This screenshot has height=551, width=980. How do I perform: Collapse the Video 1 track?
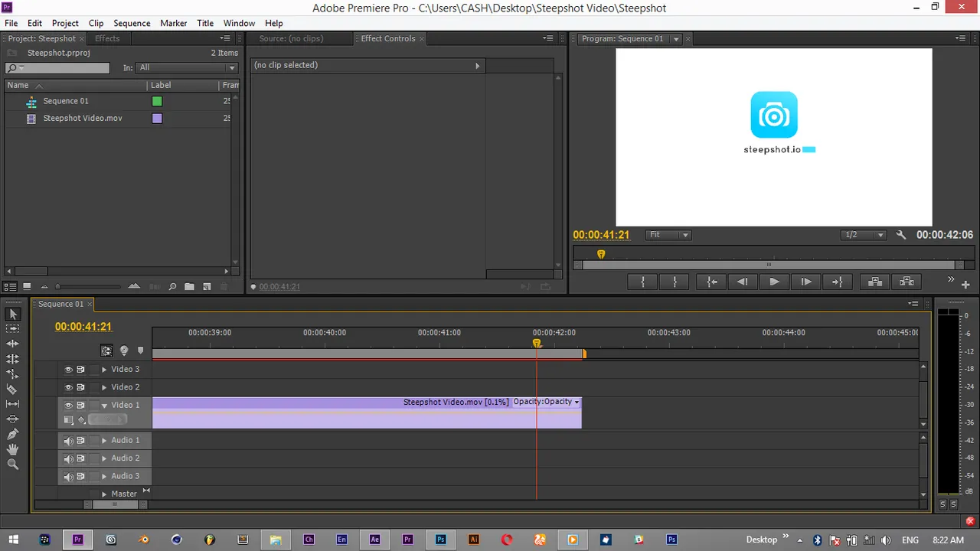click(104, 406)
